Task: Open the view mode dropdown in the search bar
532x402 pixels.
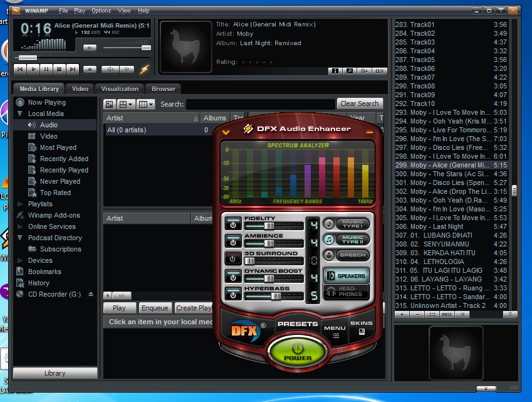Action: coord(126,104)
